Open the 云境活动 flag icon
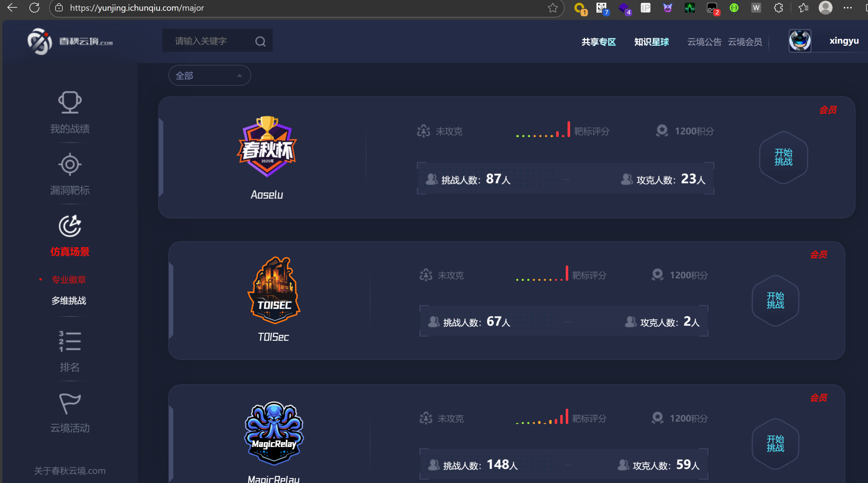 [70, 404]
